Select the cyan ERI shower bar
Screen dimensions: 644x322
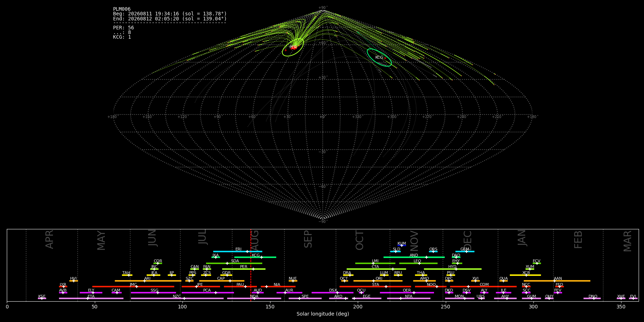238,252
